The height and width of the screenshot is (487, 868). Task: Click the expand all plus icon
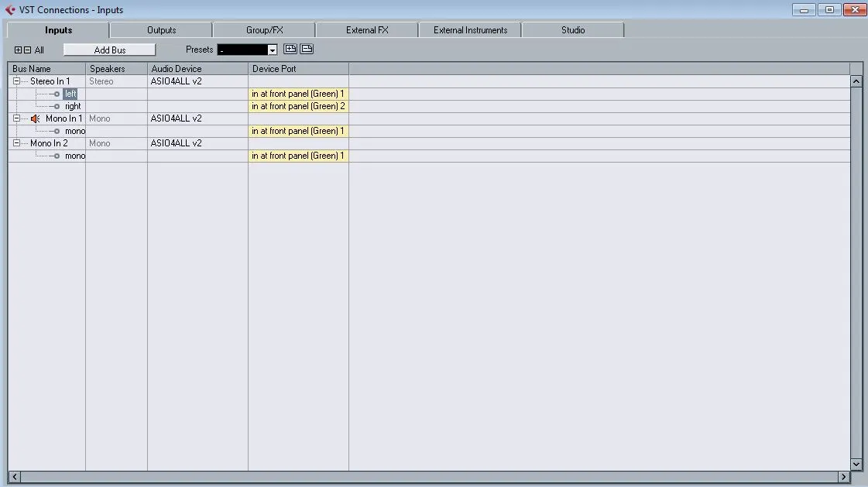tap(19, 50)
